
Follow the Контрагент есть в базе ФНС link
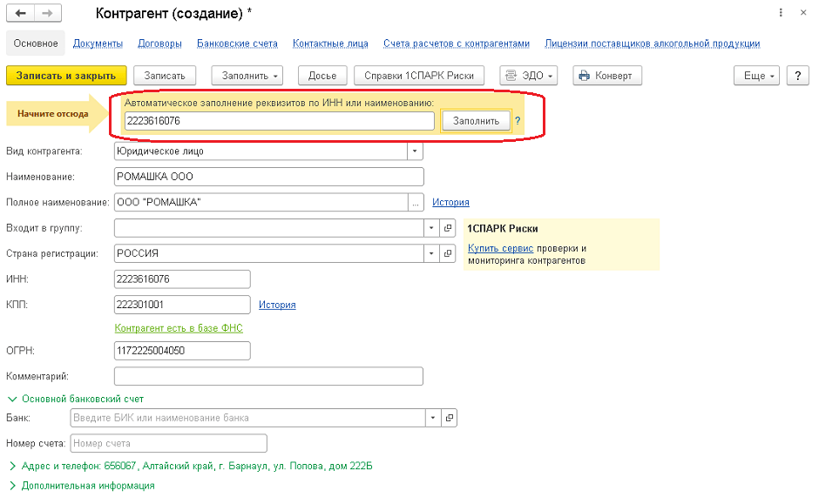(179, 328)
